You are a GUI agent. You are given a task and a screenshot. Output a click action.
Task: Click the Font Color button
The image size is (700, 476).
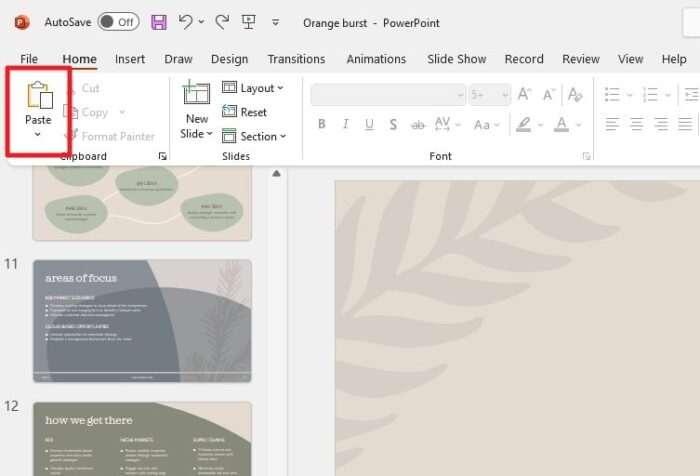pyautogui.click(x=561, y=125)
